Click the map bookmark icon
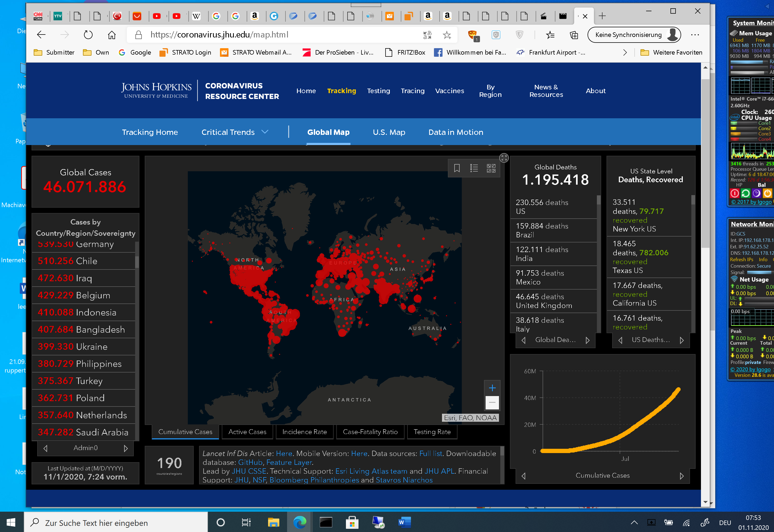This screenshot has height=532, width=774. point(457,168)
